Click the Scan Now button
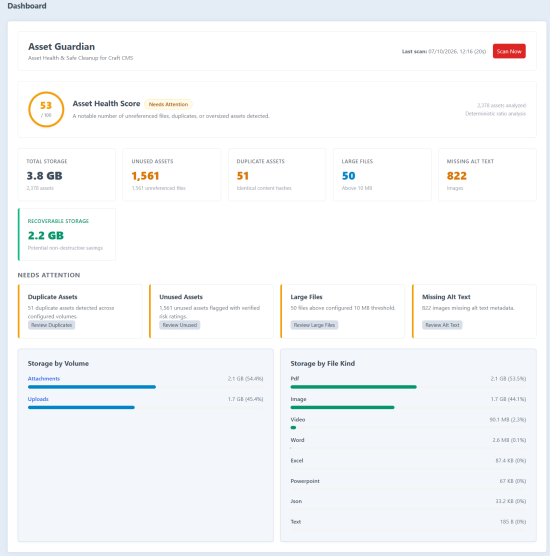550x556 pixels. tap(509, 51)
